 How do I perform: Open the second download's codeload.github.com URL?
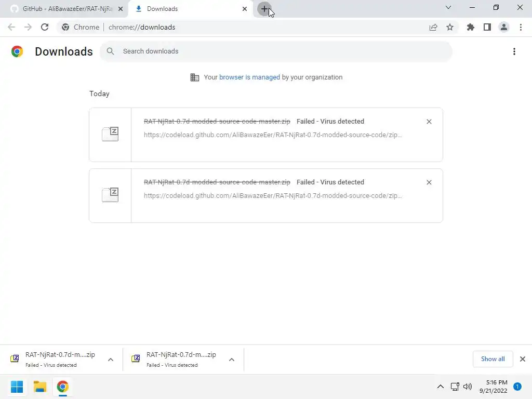(273, 196)
